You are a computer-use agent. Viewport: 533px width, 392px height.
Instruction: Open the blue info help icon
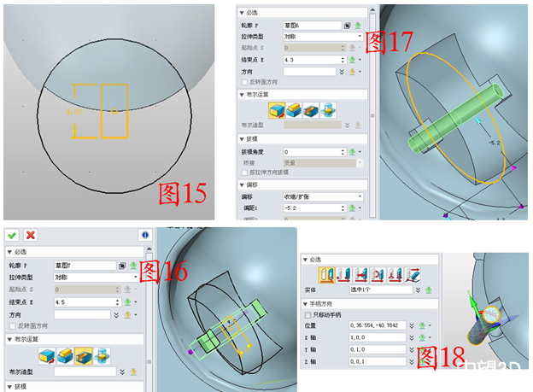coord(144,235)
